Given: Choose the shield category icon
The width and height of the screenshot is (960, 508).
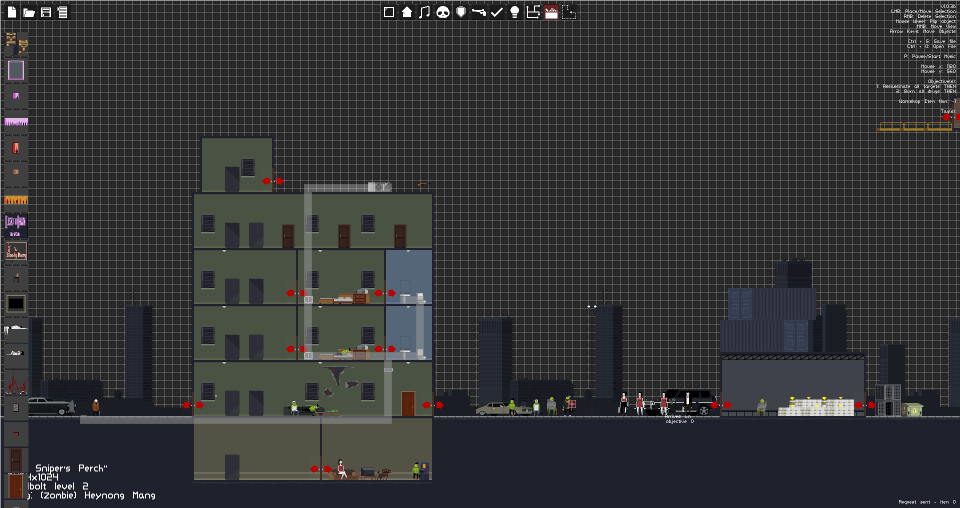Looking at the screenshot, I should pos(461,12).
